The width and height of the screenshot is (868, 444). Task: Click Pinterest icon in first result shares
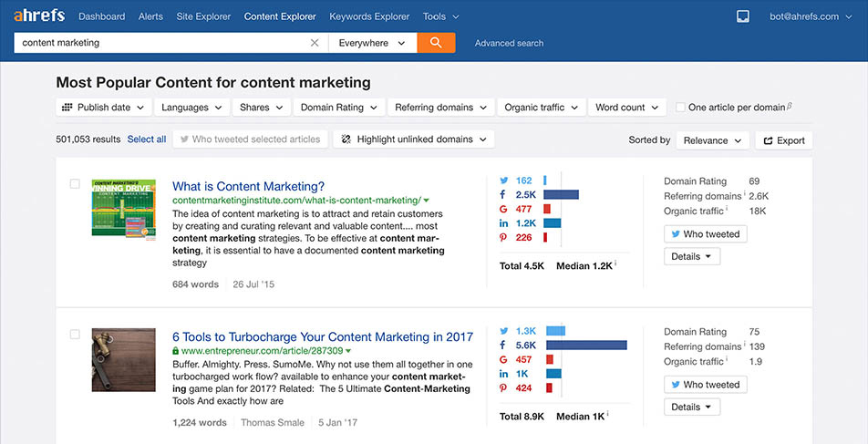point(503,238)
